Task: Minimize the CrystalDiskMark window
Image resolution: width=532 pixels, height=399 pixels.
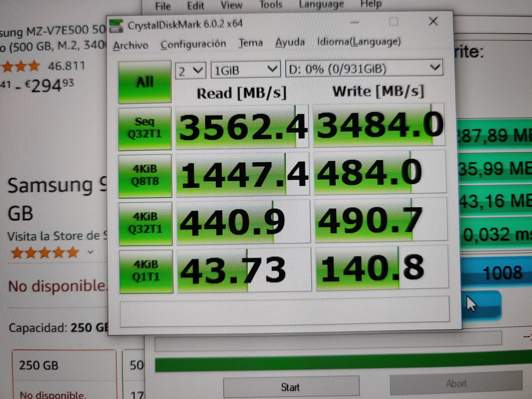Action: (355, 22)
